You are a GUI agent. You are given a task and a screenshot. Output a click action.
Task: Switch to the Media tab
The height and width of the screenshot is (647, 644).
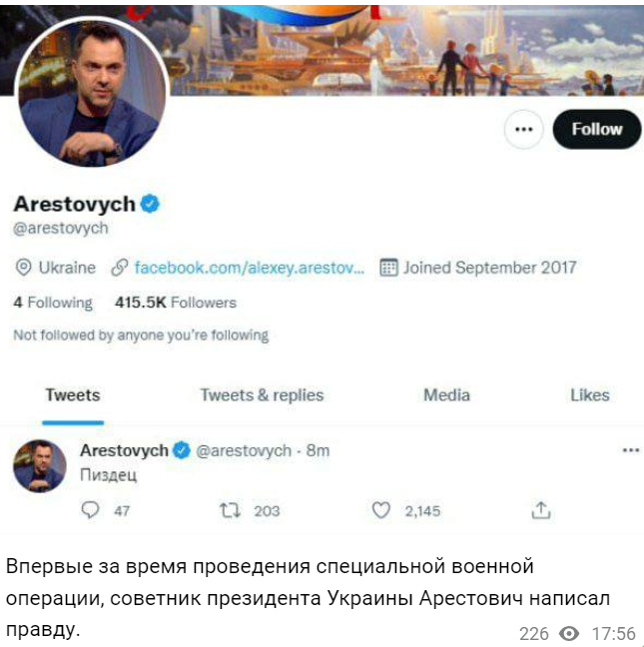pos(446,395)
